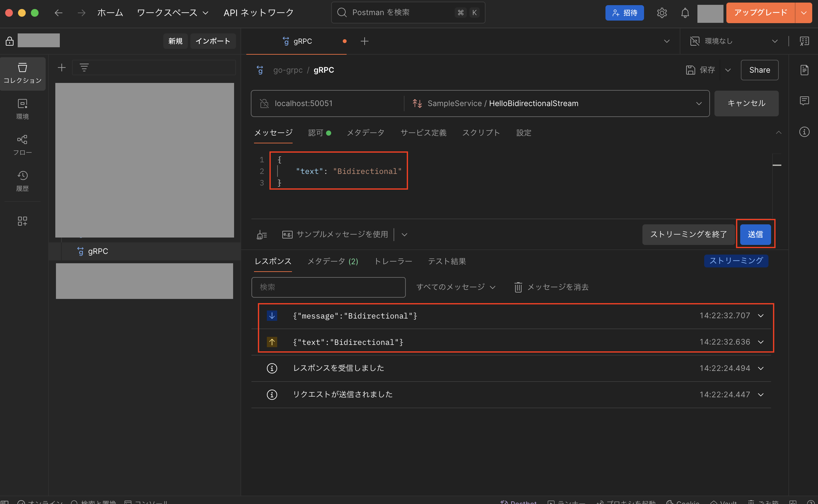
Task: Click the 送信 send button
Action: click(x=755, y=235)
